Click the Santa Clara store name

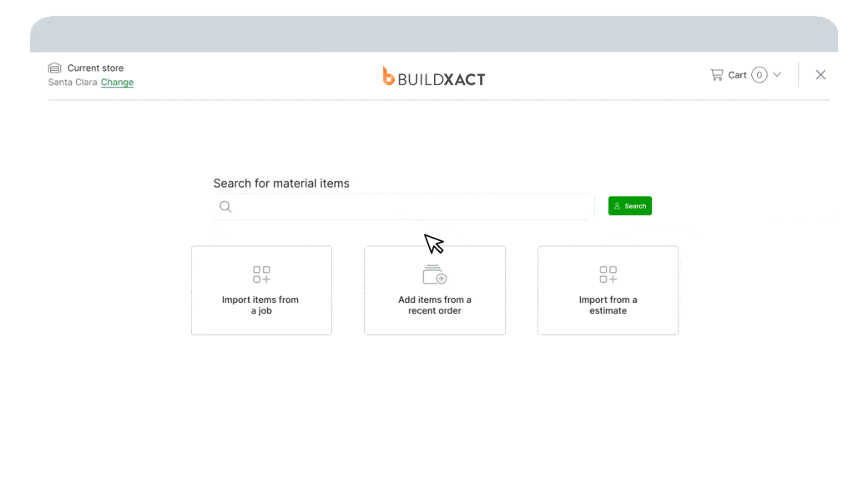[x=72, y=82]
